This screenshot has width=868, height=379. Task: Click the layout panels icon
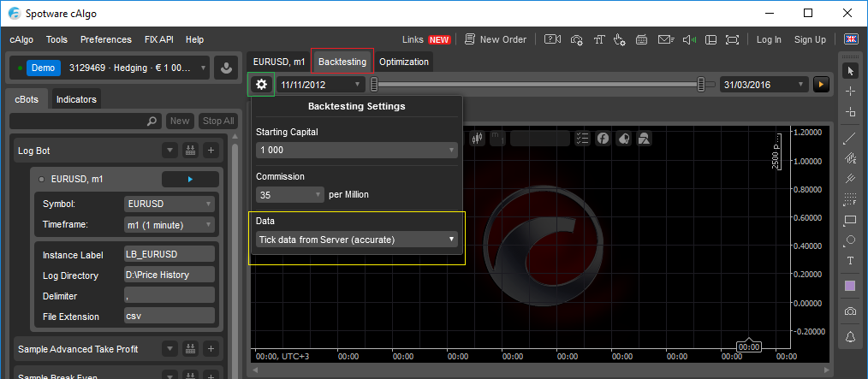tap(711, 39)
